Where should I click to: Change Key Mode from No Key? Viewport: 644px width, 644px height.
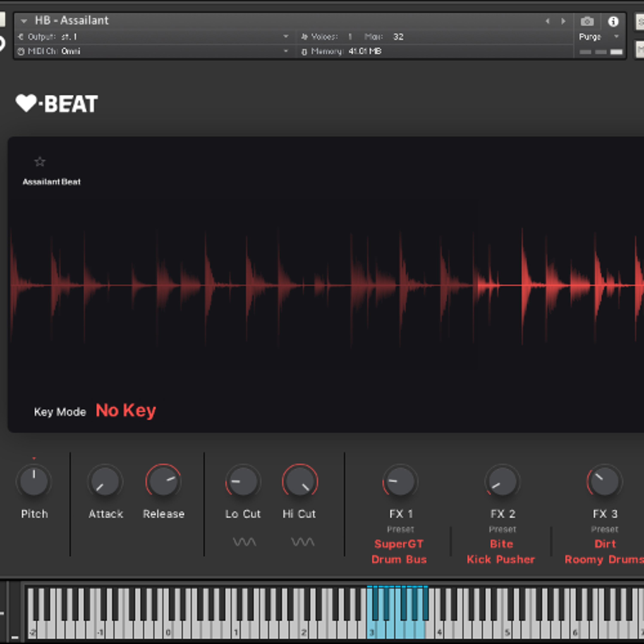[x=126, y=410]
